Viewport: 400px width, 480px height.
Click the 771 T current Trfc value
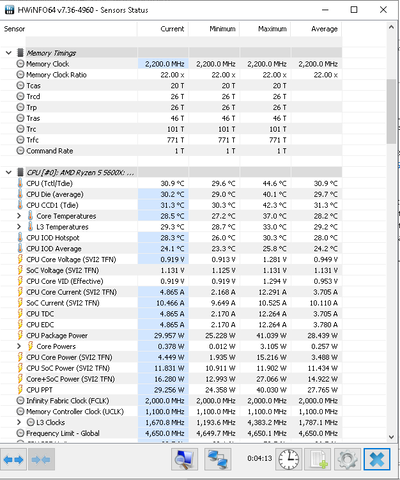176,140
